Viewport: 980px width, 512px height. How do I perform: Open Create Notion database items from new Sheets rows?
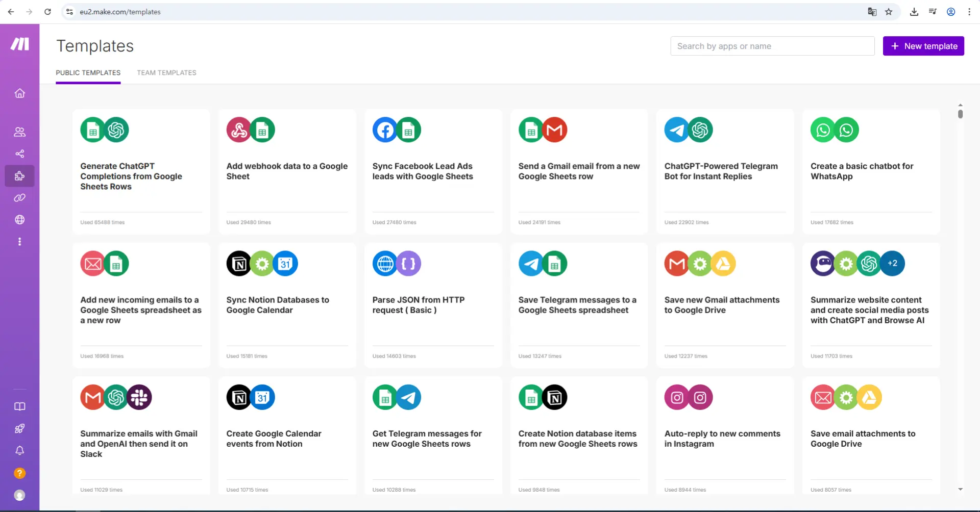click(x=579, y=436)
